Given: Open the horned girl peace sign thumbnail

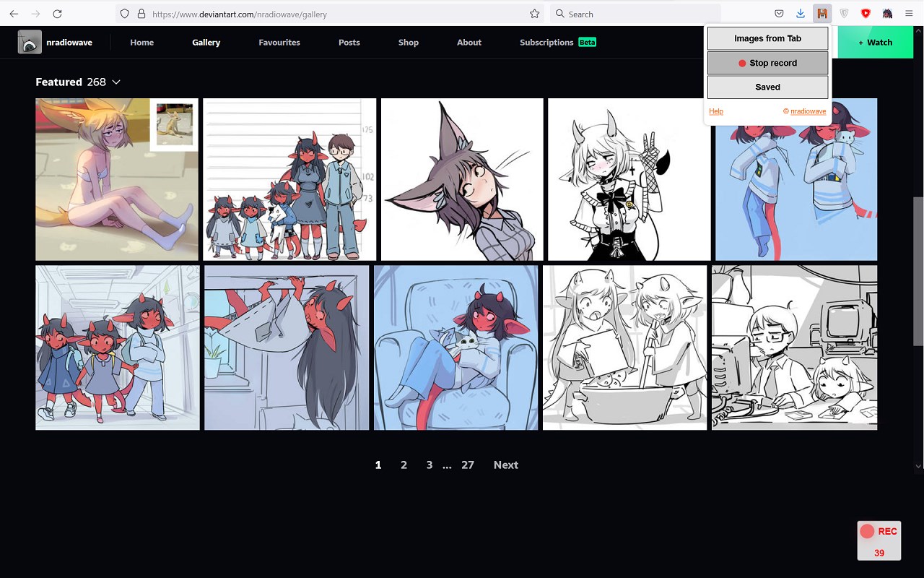Looking at the screenshot, I should [x=629, y=179].
